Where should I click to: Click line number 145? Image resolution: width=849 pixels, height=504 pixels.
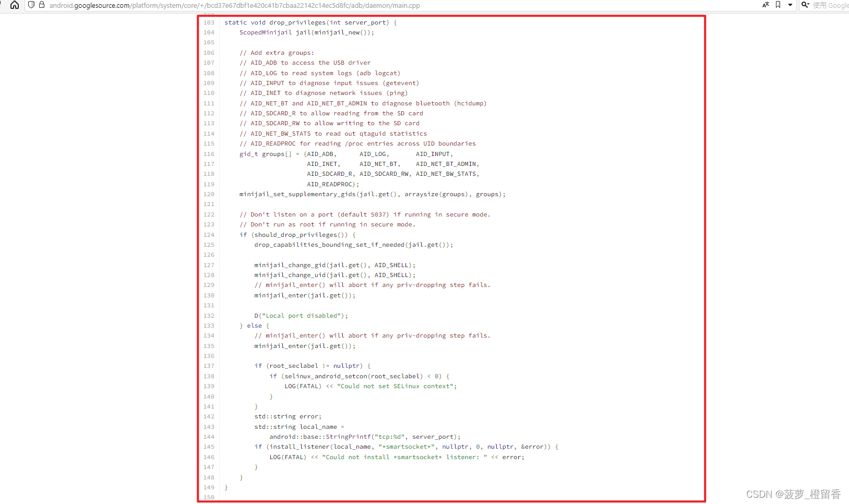209,447
